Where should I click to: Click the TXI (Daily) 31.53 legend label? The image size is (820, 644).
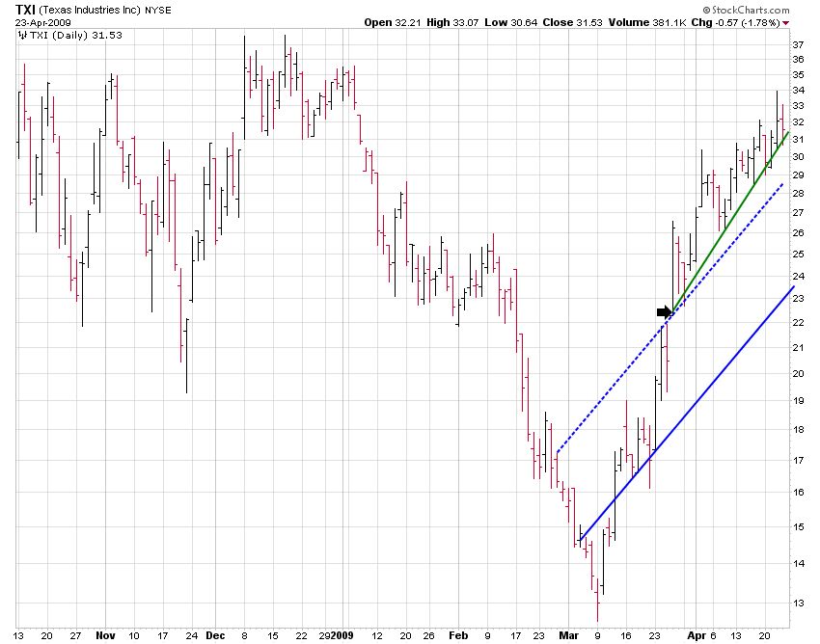76,35
